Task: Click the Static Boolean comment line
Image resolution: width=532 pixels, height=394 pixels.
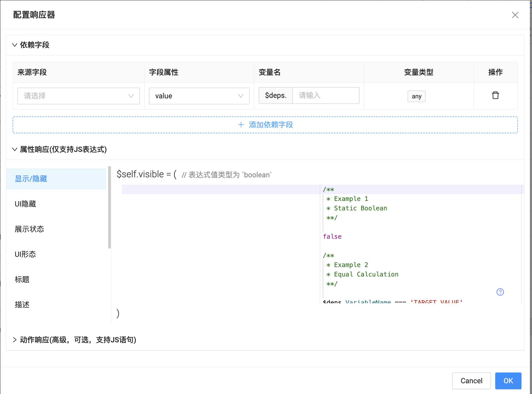Action: tap(357, 208)
